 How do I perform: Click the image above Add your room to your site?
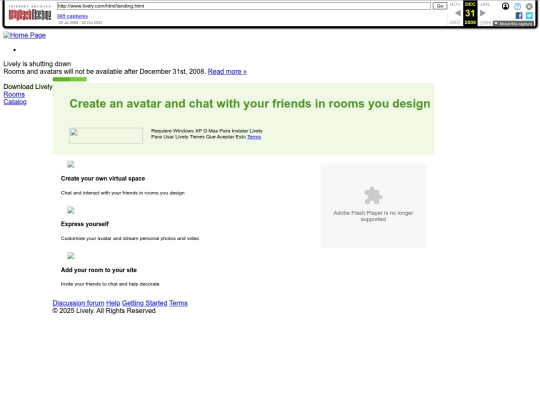(x=71, y=256)
